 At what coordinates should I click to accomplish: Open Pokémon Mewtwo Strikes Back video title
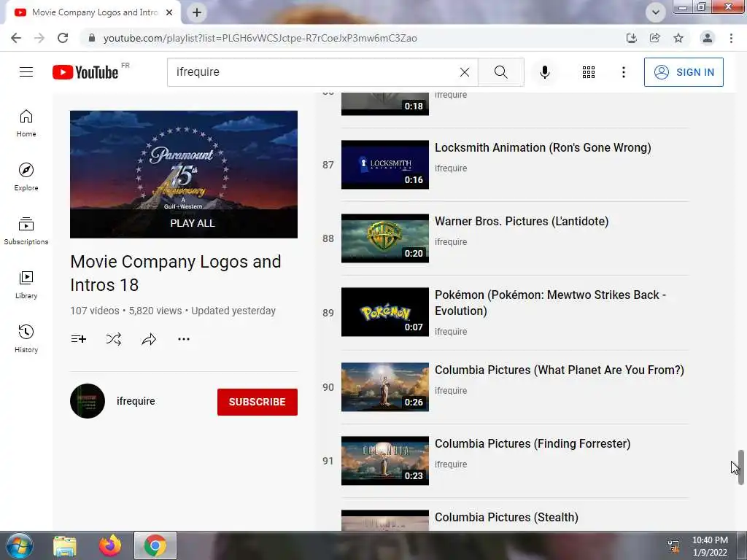pos(550,303)
